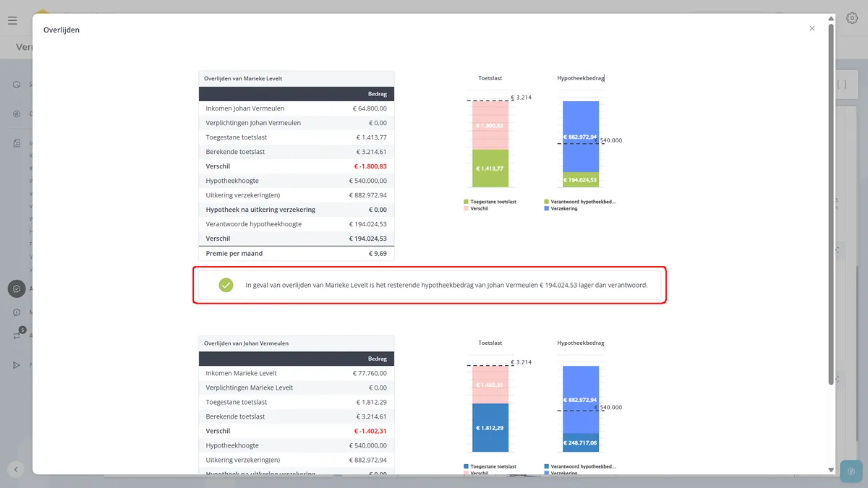The width and height of the screenshot is (868, 488).
Task: Click the green checkmark icon in the message
Action: coord(226,285)
